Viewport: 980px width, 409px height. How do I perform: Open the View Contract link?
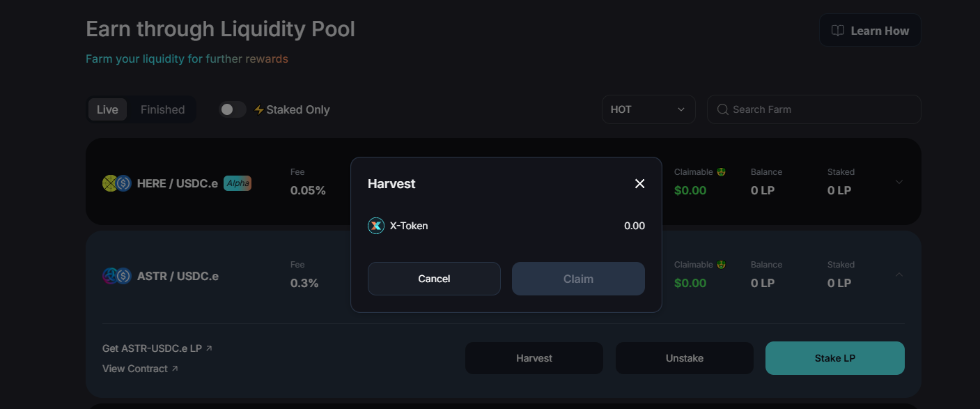[140, 369]
